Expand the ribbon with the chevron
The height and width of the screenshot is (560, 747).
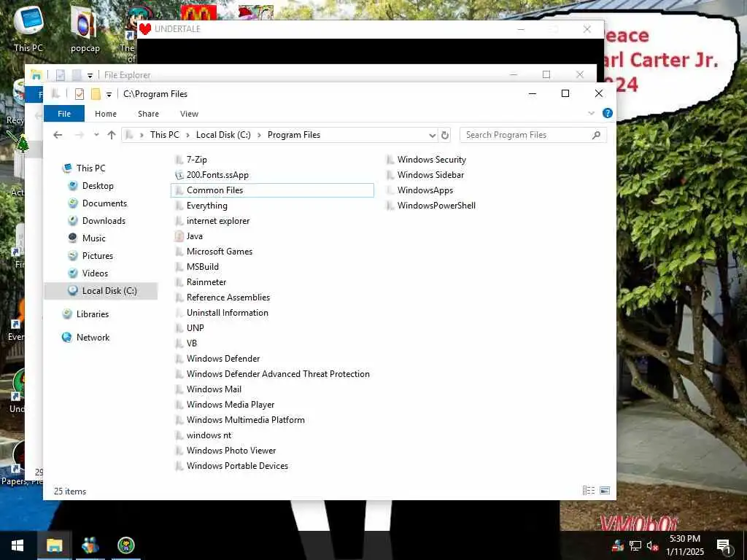coord(591,113)
